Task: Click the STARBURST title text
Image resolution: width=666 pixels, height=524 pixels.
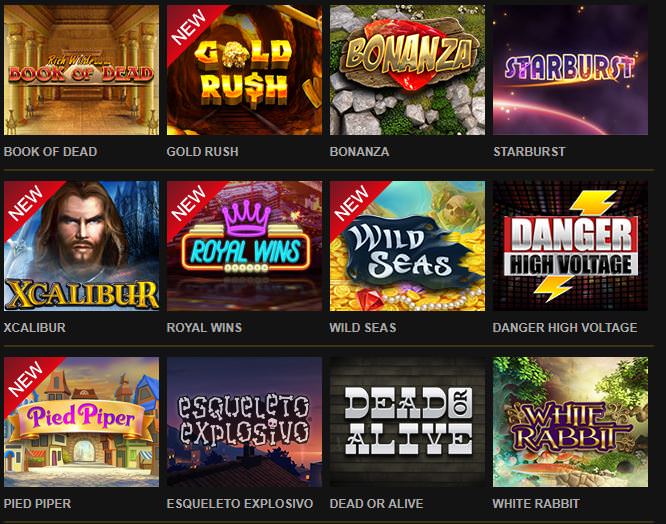Action: (x=529, y=152)
